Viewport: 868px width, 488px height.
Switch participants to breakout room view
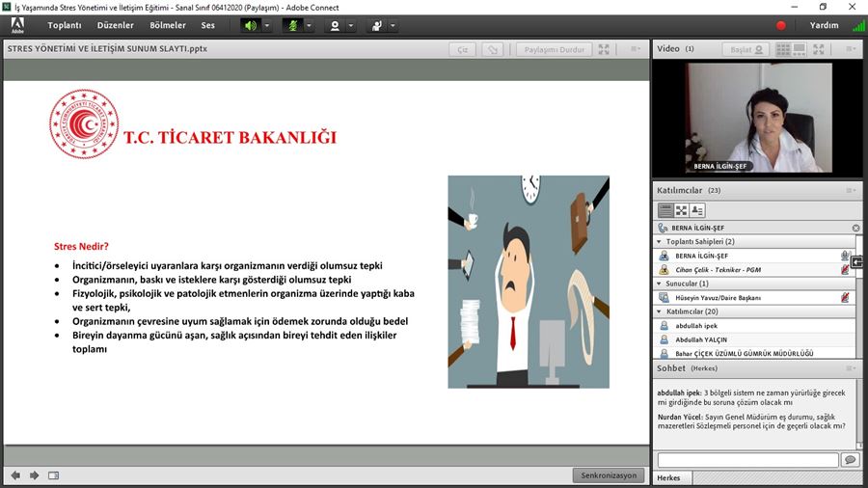681,209
